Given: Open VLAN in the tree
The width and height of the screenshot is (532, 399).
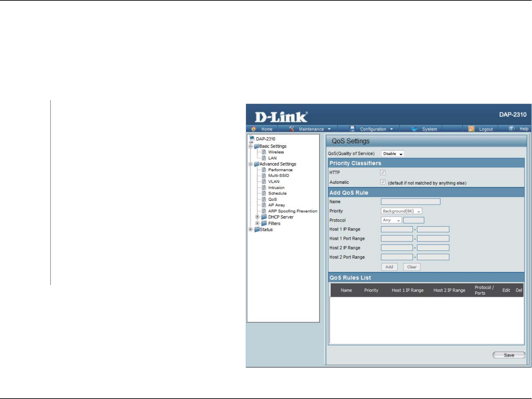Looking at the screenshot, I should 274,181.
